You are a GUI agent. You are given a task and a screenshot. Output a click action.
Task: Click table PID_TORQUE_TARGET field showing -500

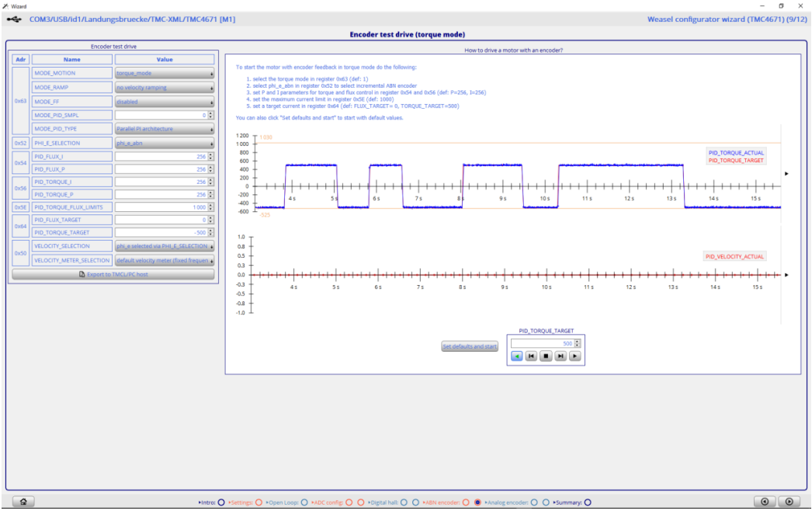pos(161,233)
